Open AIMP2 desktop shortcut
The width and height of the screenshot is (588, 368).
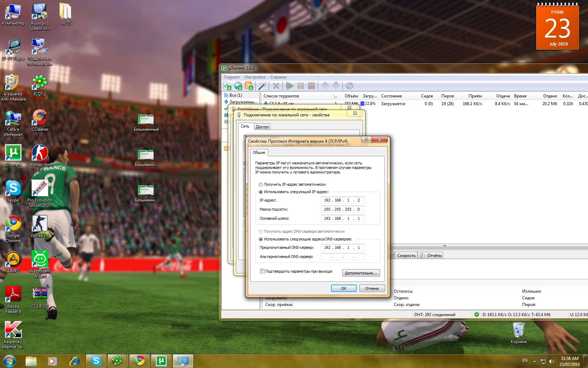point(13,262)
